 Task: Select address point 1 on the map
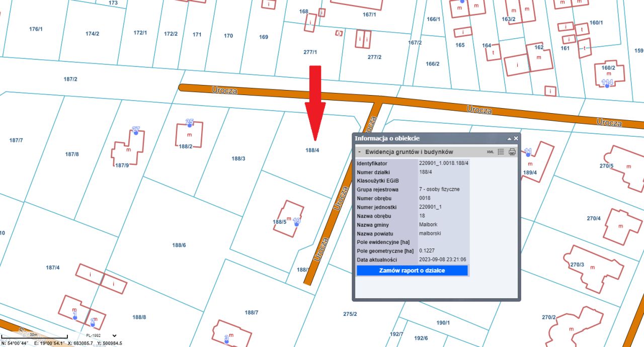pos(75,318)
